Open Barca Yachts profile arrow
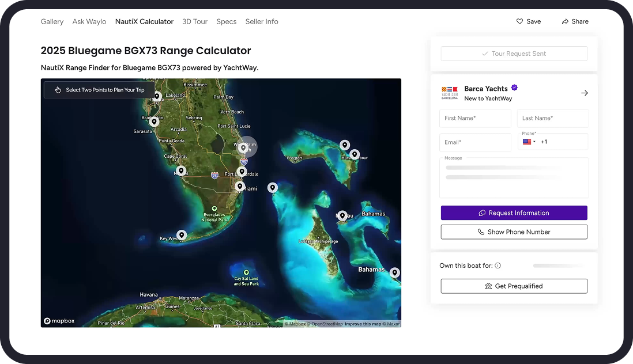 pyautogui.click(x=584, y=93)
